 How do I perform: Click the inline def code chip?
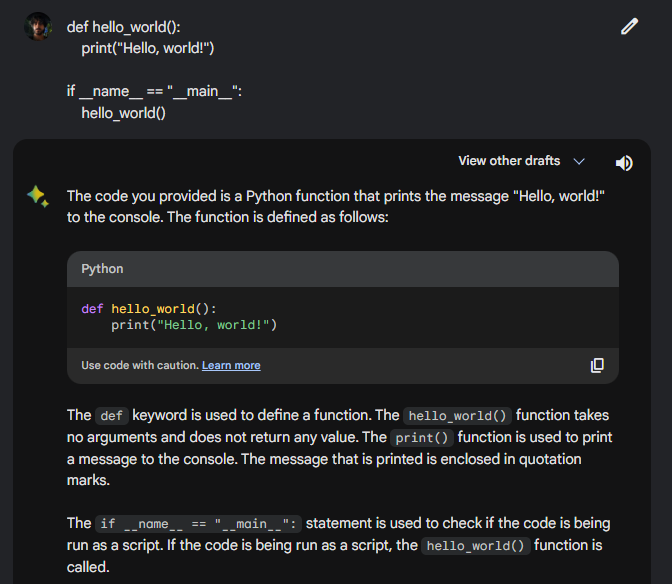pos(110,416)
